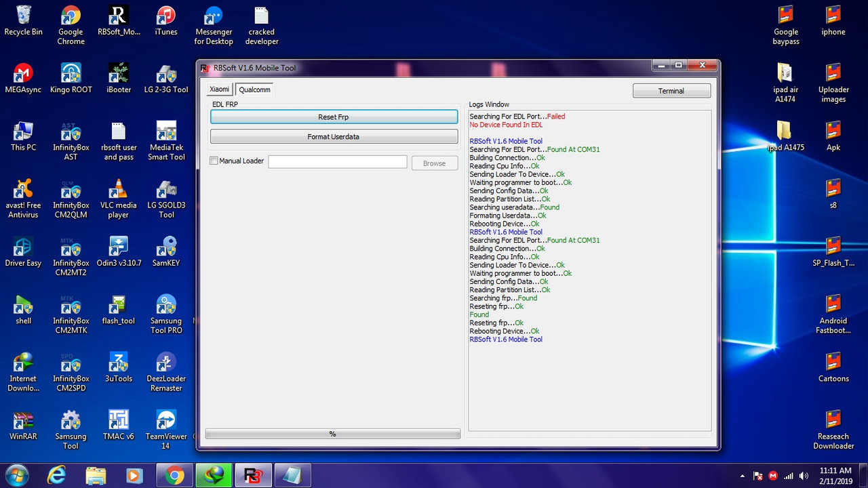Open the Google baypass desktop file
Image resolution: width=868 pixels, height=488 pixels.
[786, 26]
